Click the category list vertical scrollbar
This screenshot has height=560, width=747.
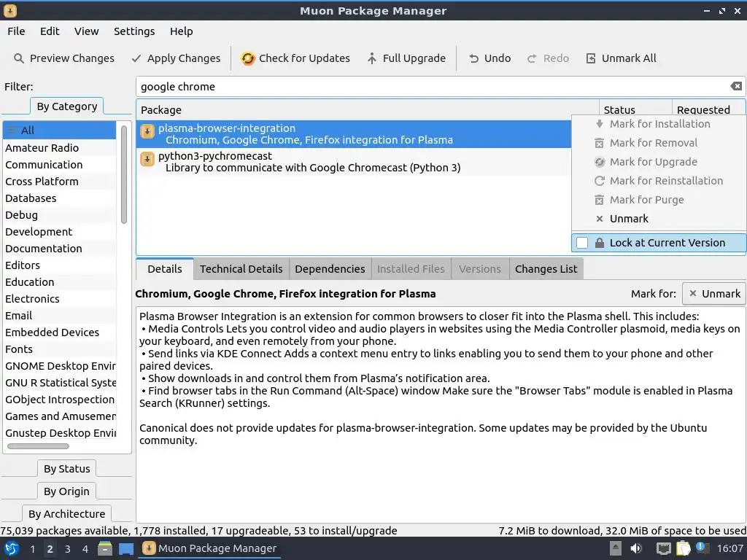pyautogui.click(x=124, y=174)
